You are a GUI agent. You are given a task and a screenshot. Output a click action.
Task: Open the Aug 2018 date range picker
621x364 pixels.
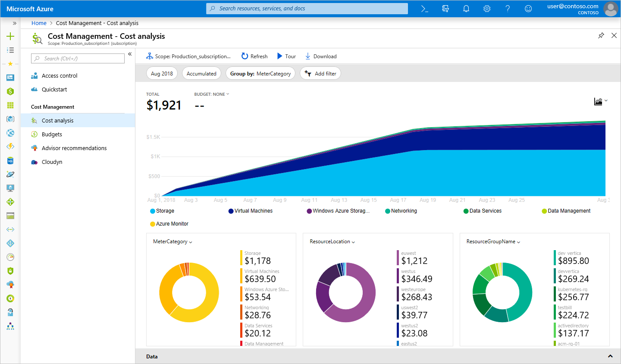162,74
